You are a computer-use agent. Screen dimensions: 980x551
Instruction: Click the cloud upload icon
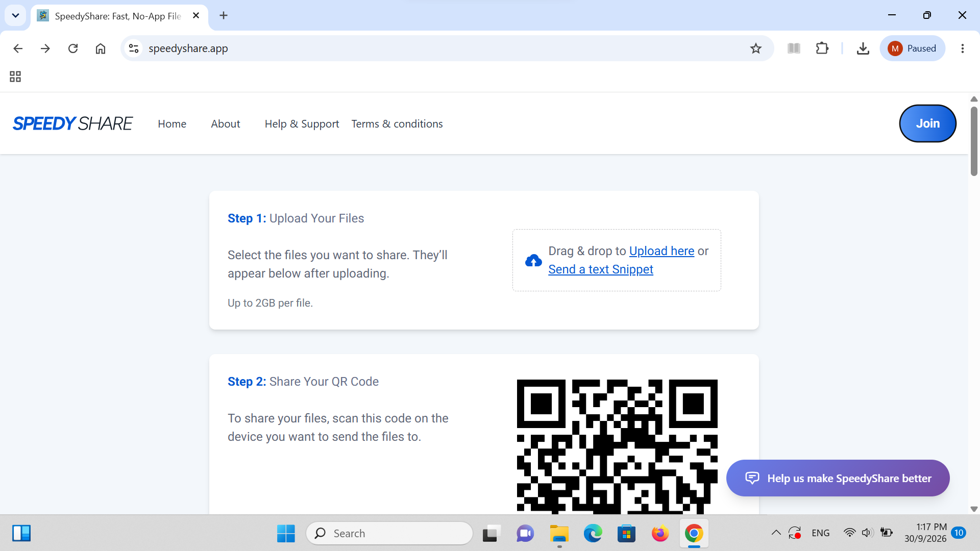(533, 261)
